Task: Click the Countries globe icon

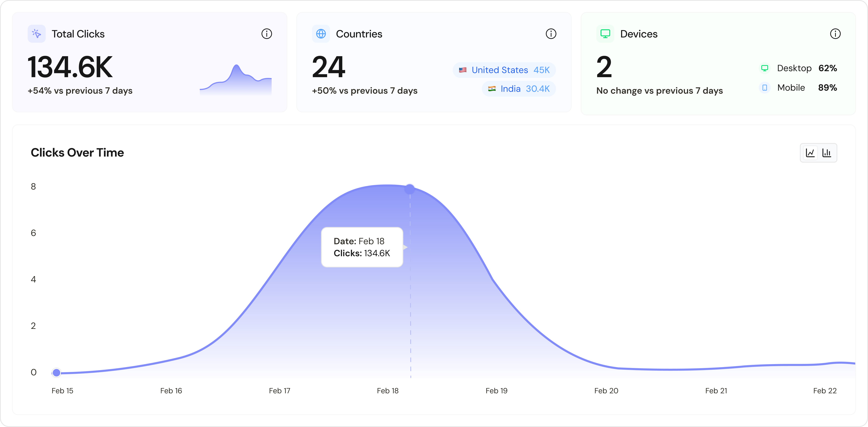Action: point(321,34)
